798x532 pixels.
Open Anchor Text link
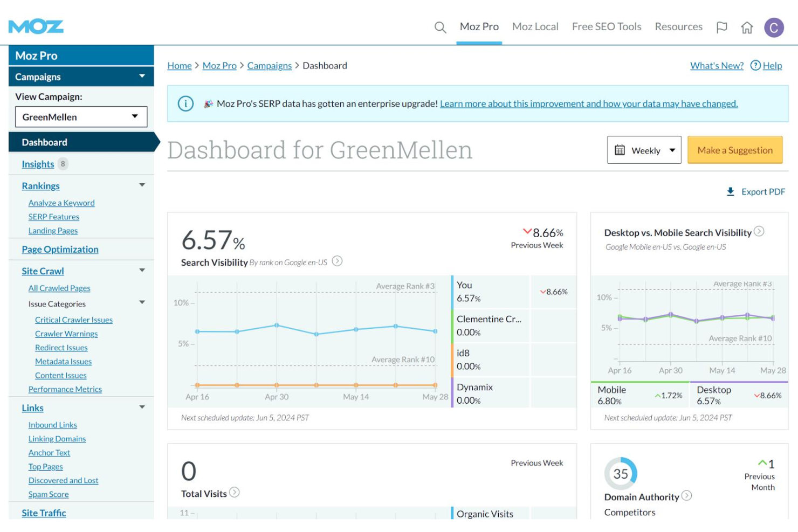coord(49,453)
